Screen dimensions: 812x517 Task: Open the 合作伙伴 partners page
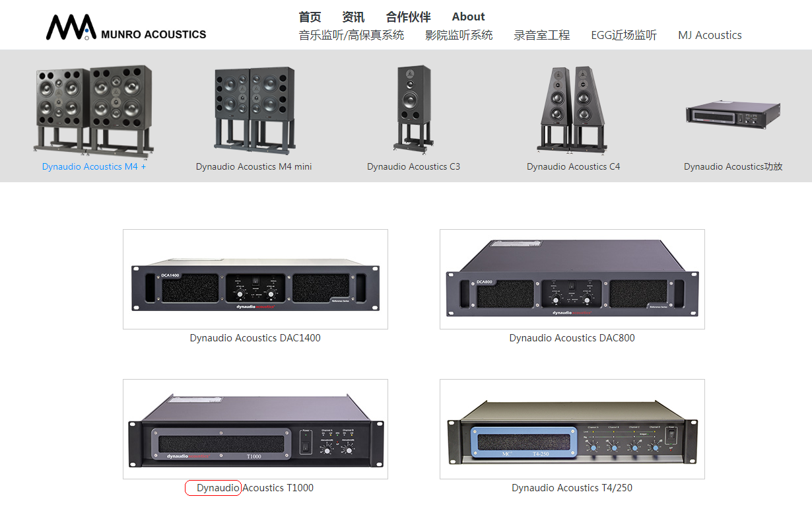pos(409,17)
